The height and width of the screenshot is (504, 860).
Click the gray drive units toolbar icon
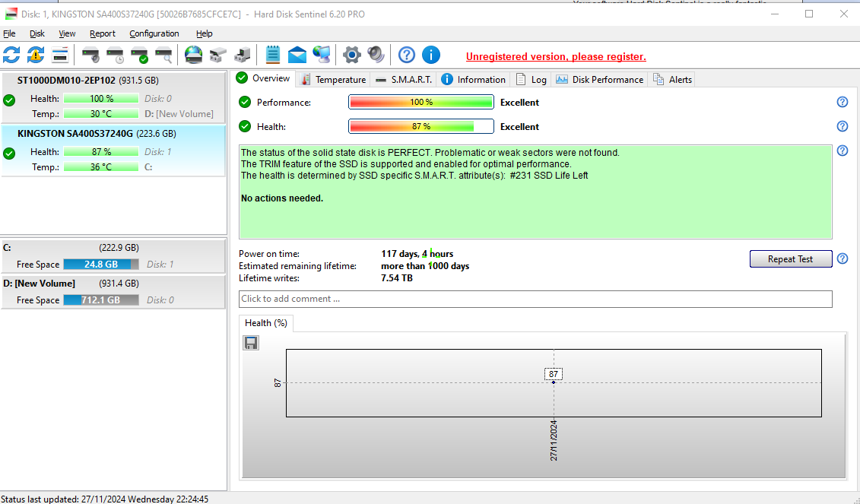(x=217, y=55)
